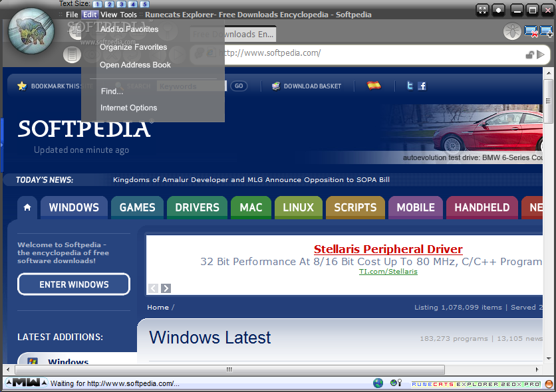
Task: Click the horizontal scrollbar right arrow
Action: [x=537, y=369]
